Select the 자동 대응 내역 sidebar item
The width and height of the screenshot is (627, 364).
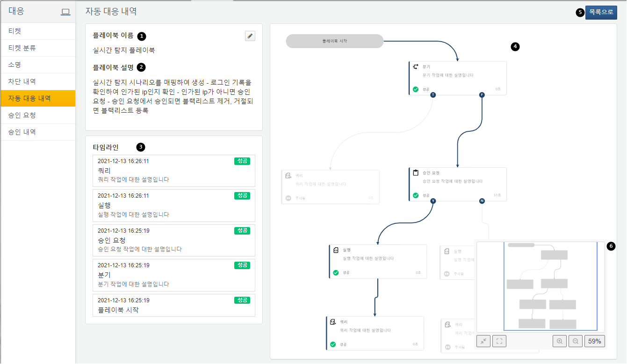point(38,99)
